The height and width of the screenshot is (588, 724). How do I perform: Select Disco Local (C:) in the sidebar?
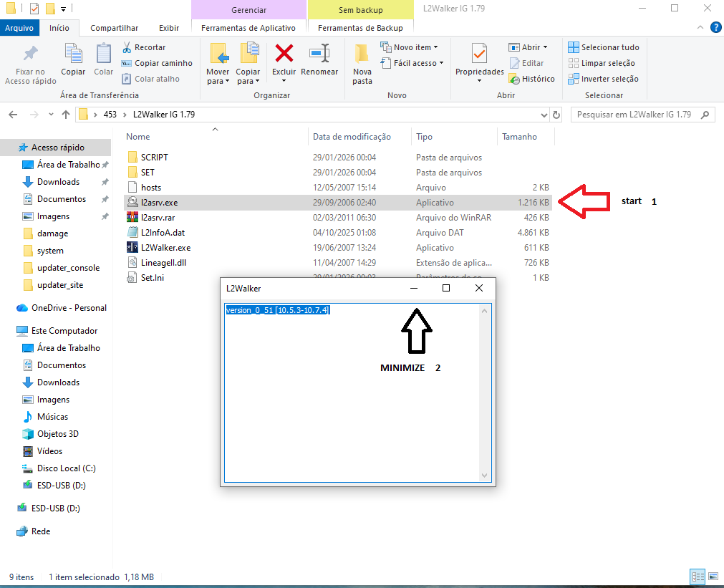click(67, 468)
